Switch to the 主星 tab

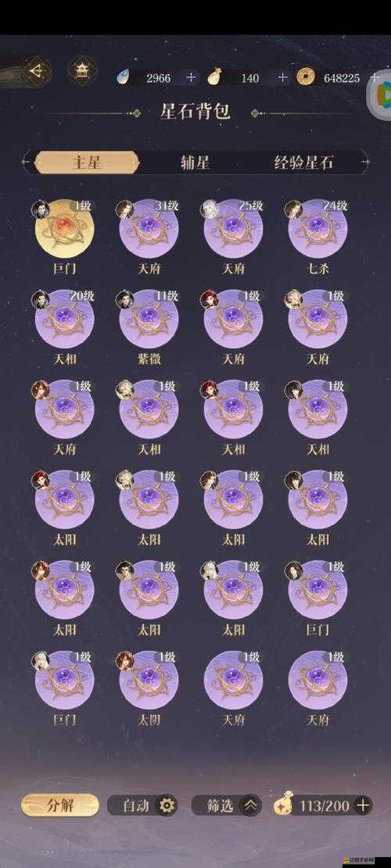(86, 163)
